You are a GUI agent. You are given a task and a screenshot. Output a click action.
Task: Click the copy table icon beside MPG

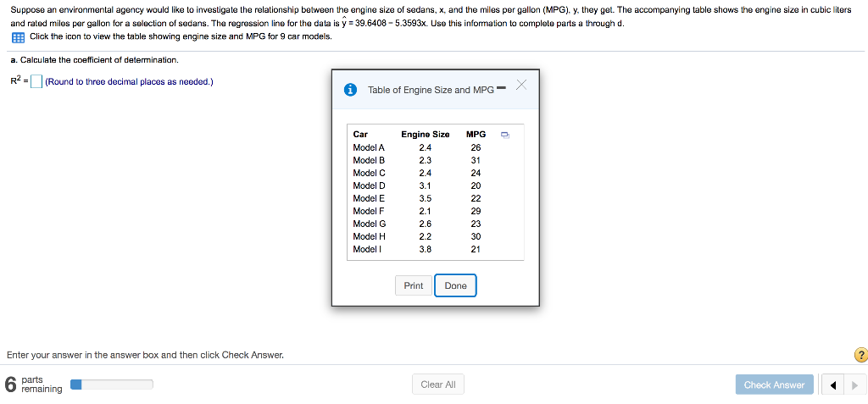505,135
